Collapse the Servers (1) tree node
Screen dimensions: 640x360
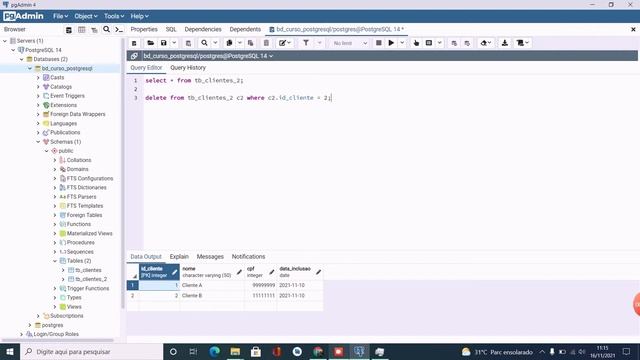coord(5,41)
